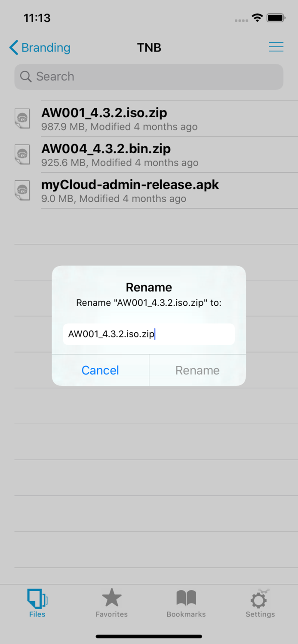Tap the Wi-Fi icon in the status bar
298x644 pixels.
pyautogui.click(x=257, y=18)
